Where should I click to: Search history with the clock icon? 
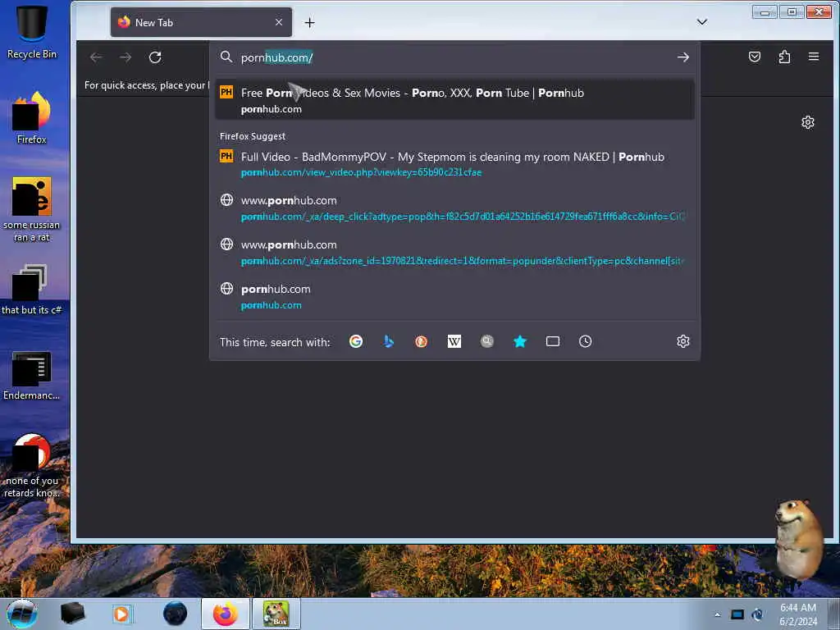click(x=586, y=341)
